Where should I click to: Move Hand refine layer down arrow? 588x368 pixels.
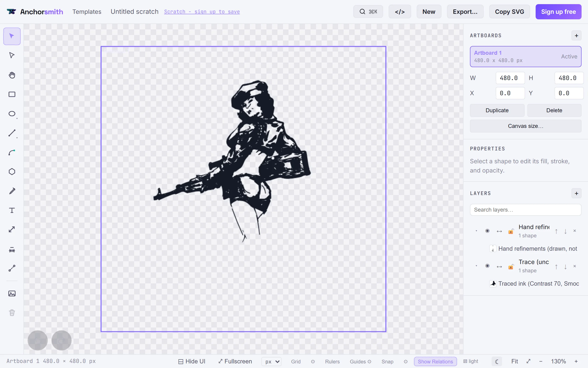565,231
